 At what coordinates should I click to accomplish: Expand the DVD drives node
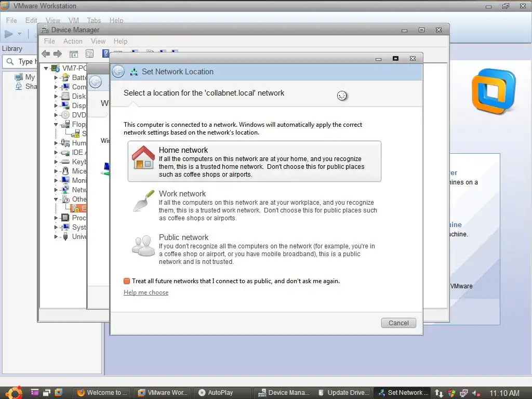56,115
